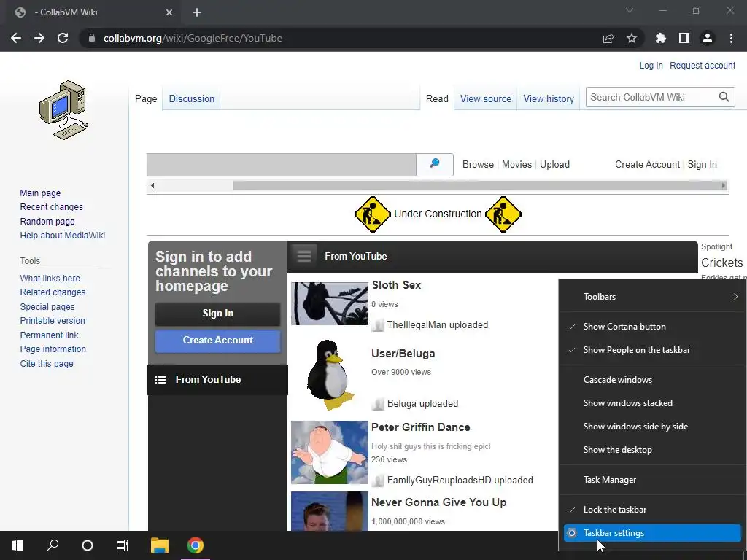Click Browse in YouTube header
The image size is (747, 560).
[478, 164]
